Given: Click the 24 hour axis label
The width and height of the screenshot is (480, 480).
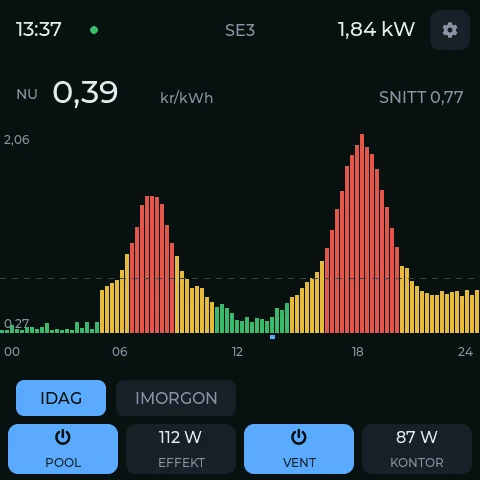Looking at the screenshot, I should [x=465, y=352].
